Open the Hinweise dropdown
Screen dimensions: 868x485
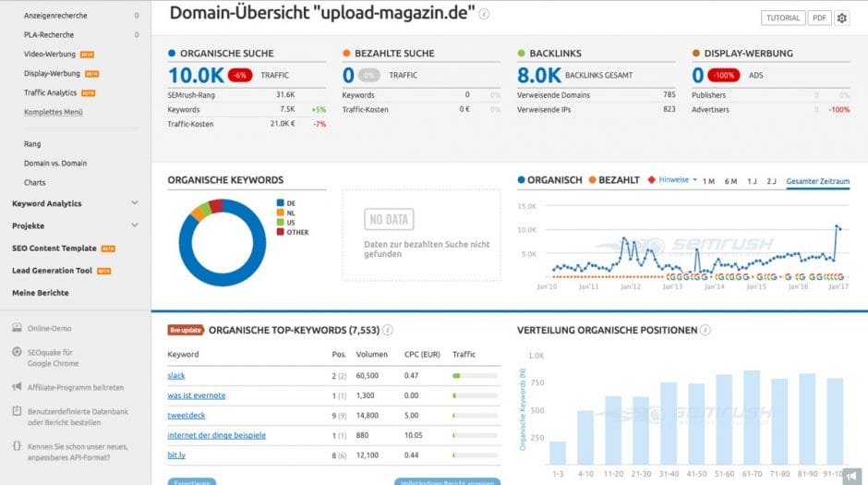pos(674,180)
